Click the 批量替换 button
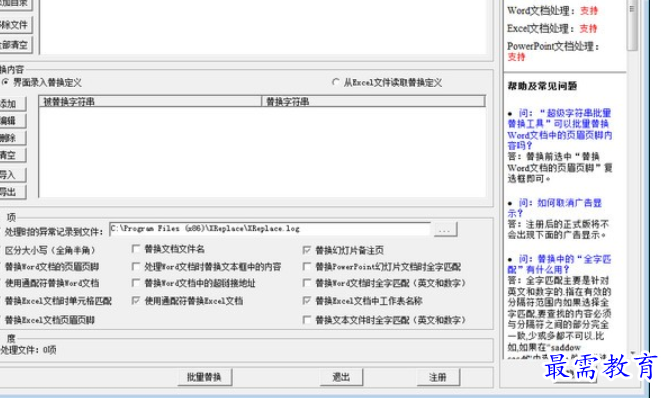Screen dimensions: 666x398 205,377
